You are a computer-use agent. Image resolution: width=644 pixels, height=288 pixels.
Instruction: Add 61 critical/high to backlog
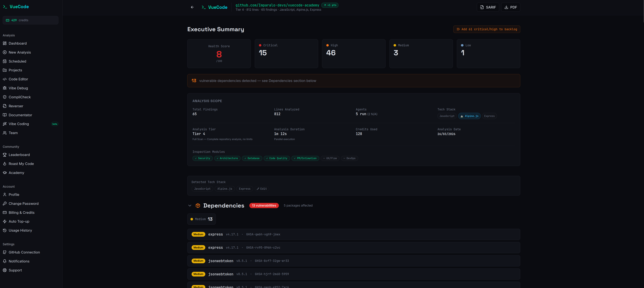coord(487,29)
